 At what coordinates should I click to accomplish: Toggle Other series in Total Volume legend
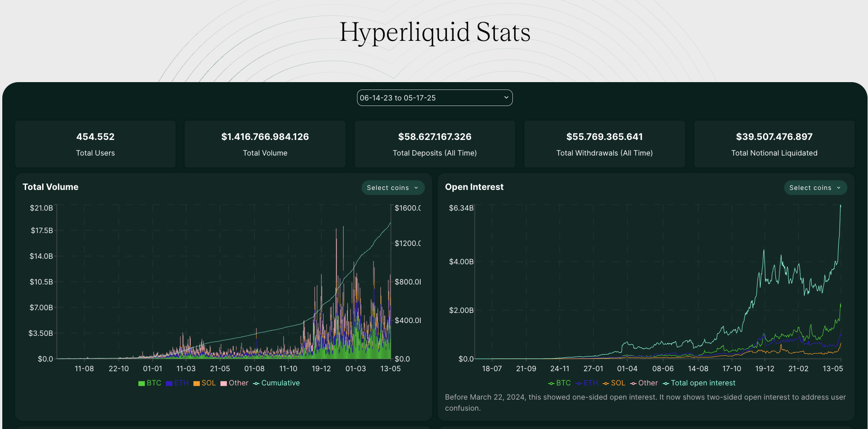[x=234, y=383]
